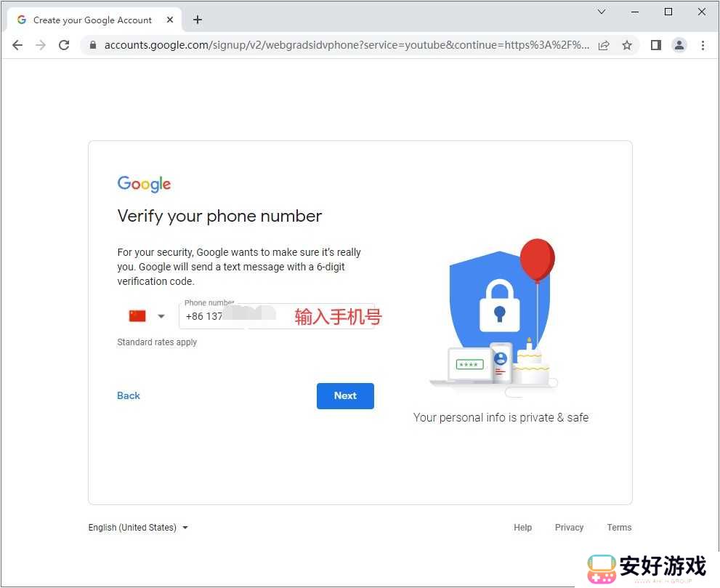This screenshot has width=720, height=588.
Task: Click the browser forward arrow
Action: coord(41,45)
